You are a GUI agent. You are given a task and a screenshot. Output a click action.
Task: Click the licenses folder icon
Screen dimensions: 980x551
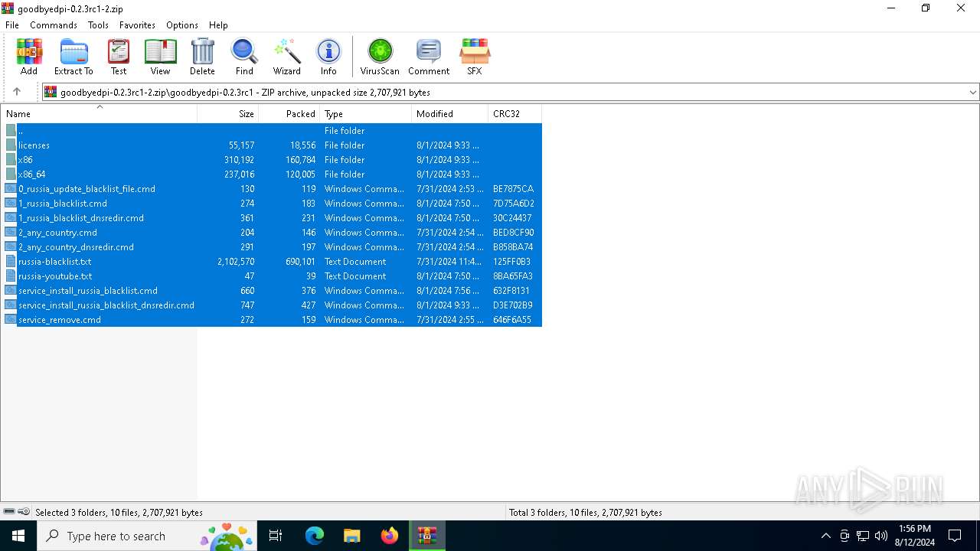[11, 145]
